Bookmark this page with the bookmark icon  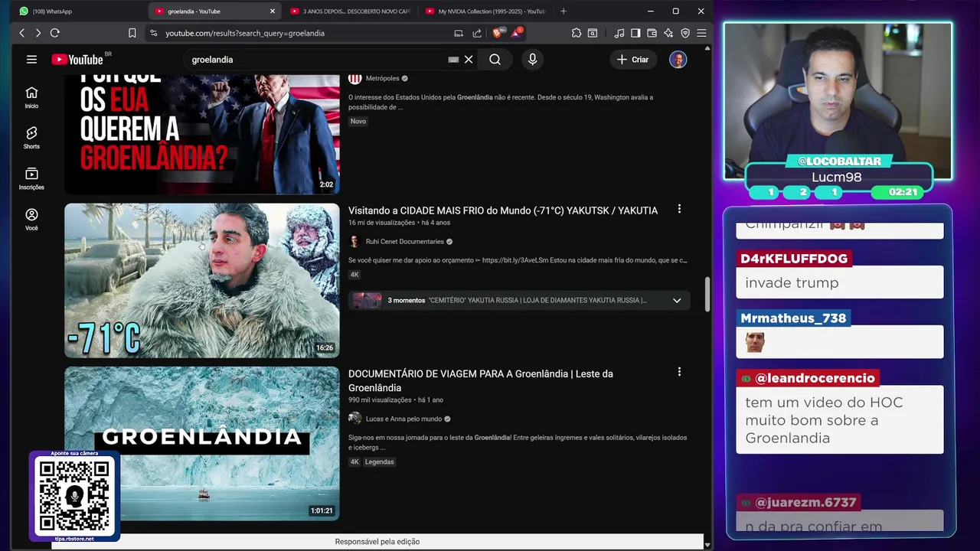(x=132, y=33)
